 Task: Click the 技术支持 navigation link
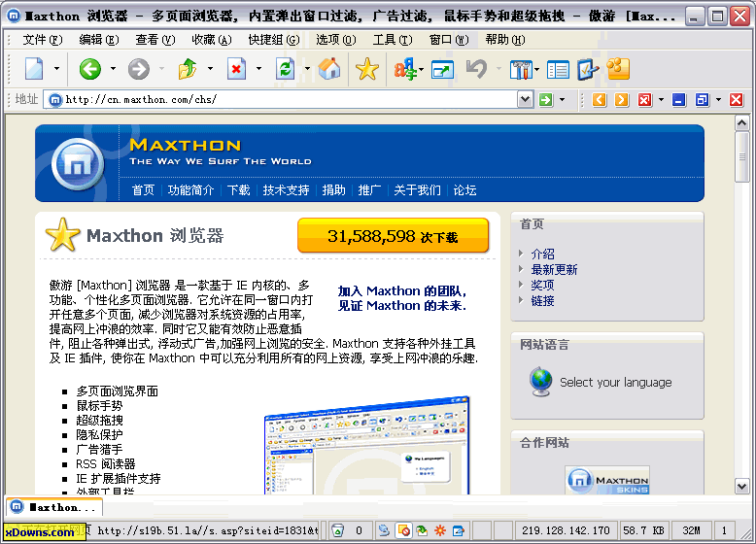[x=286, y=189]
